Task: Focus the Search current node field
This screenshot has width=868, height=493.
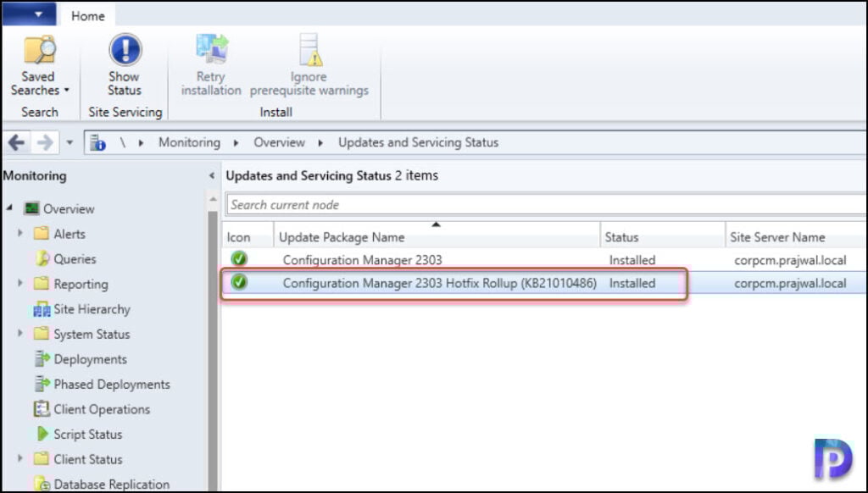Action: coord(546,205)
